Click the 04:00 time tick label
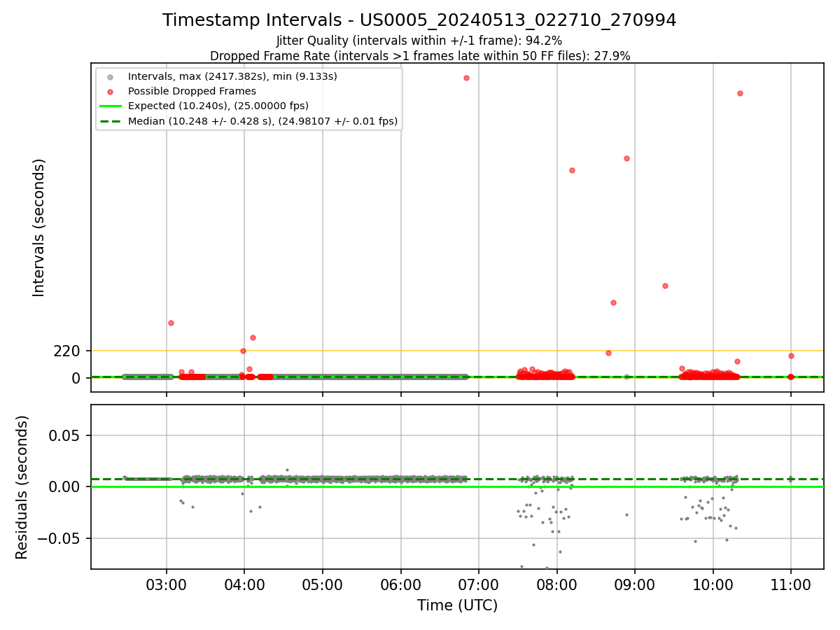 (x=244, y=585)
